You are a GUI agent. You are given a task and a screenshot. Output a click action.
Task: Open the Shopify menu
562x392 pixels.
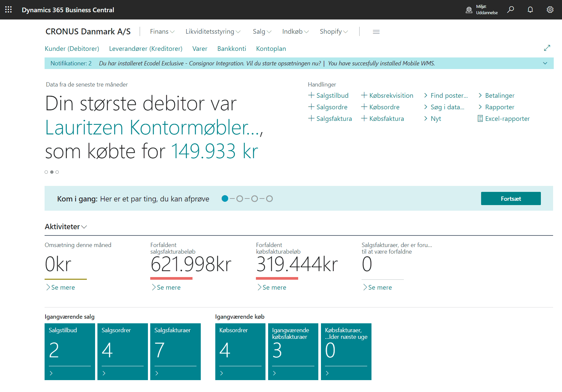(334, 32)
